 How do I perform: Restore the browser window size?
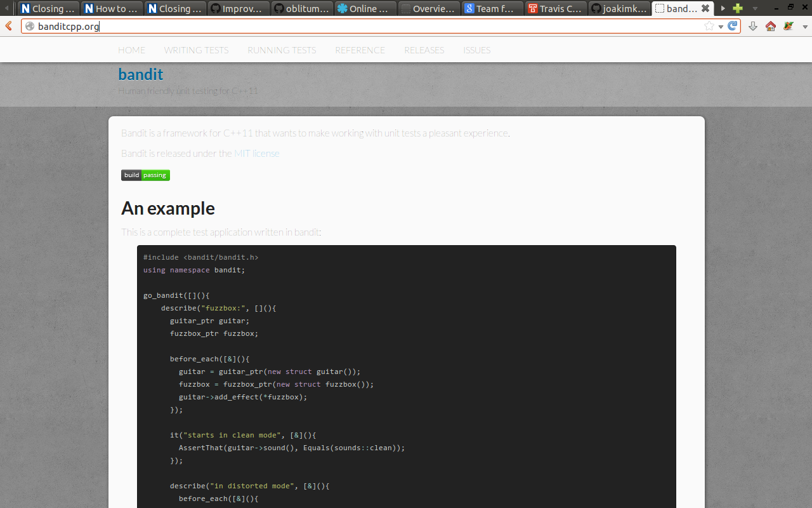791,6
